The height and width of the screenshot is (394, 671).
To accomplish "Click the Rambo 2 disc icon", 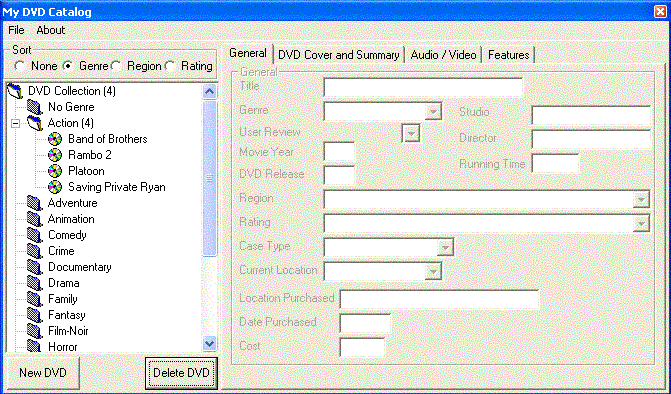I will click(x=55, y=155).
